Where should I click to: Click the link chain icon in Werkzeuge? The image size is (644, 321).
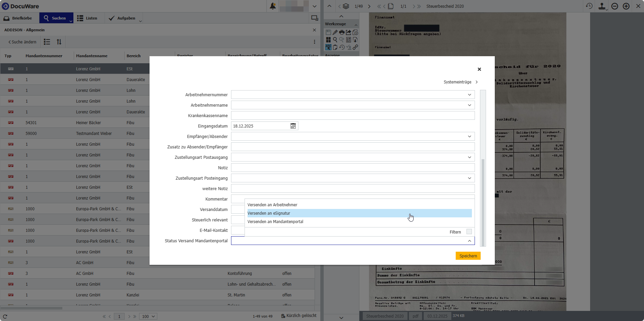355,47
